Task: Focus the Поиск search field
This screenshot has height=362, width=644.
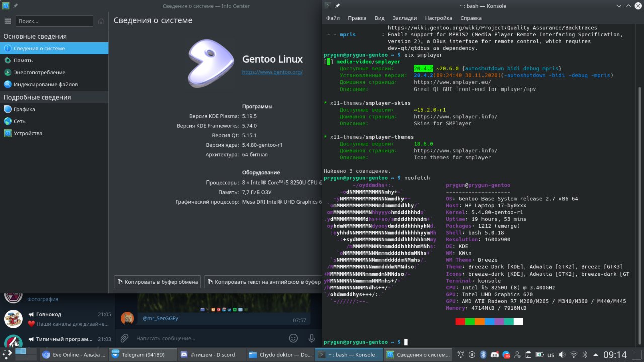Action: [54, 21]
